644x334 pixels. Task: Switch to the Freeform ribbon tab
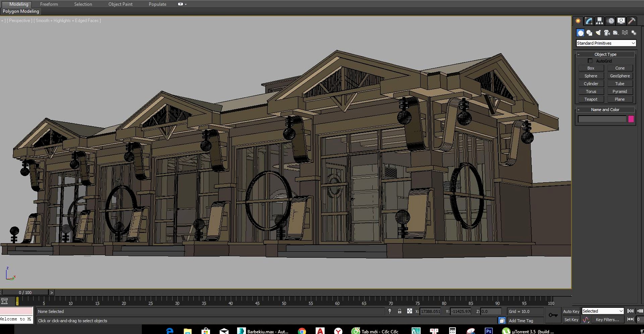coord(49,4)
